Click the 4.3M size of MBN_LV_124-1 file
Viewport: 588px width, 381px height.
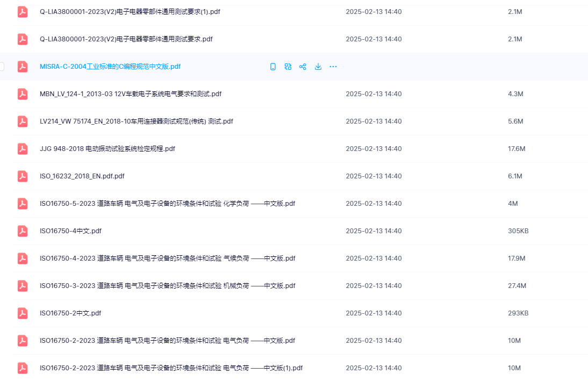[x=515, y=94]
